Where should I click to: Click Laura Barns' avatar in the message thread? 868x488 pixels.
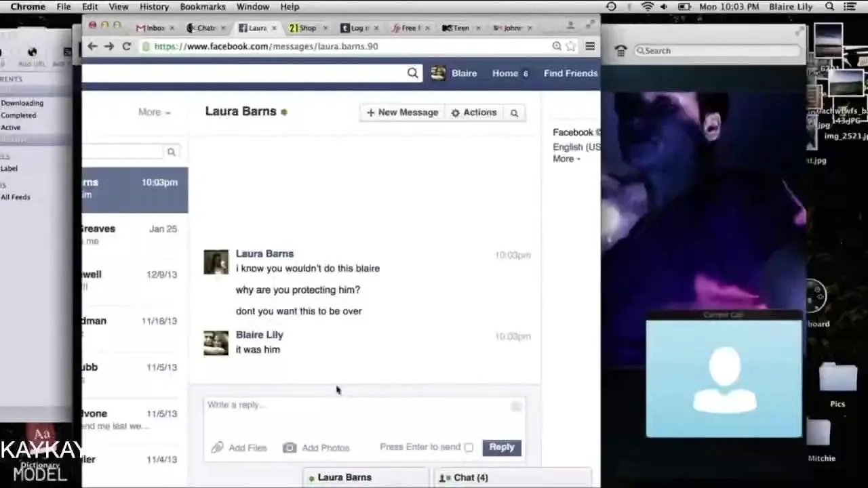[216, 262]
